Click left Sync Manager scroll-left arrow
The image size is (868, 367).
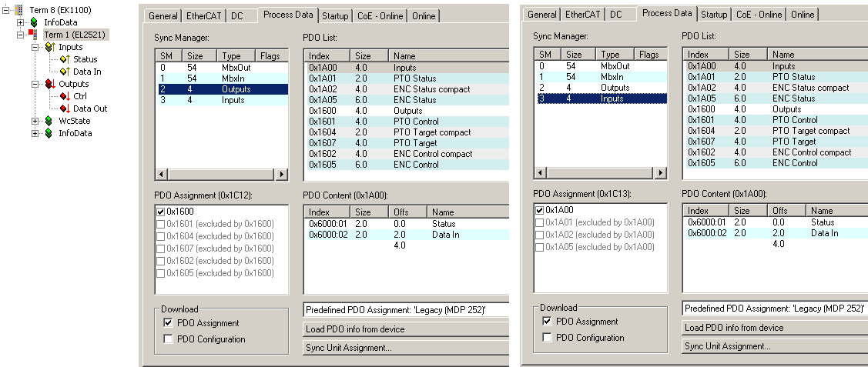(x=162, y=174)
